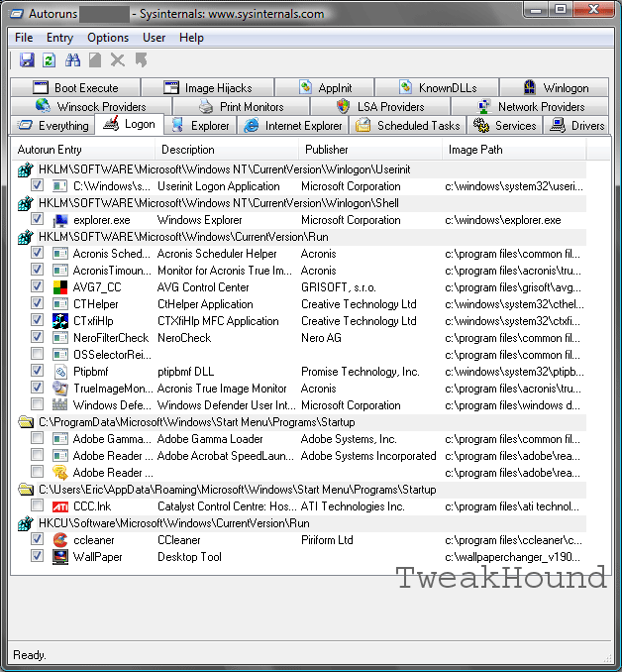Switch to the Services tab
622x672 pixels.
(504, 126)
